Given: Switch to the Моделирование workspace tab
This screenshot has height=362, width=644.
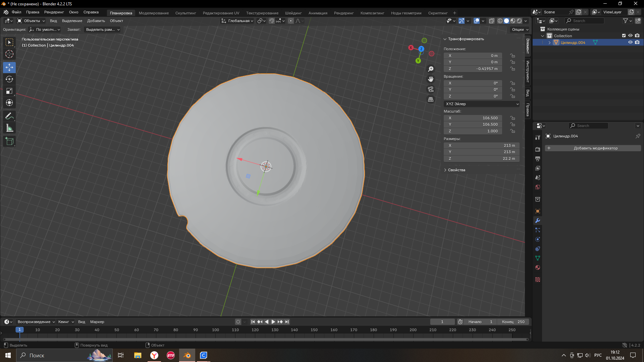Looking at the screenshot, I should 154,13.
